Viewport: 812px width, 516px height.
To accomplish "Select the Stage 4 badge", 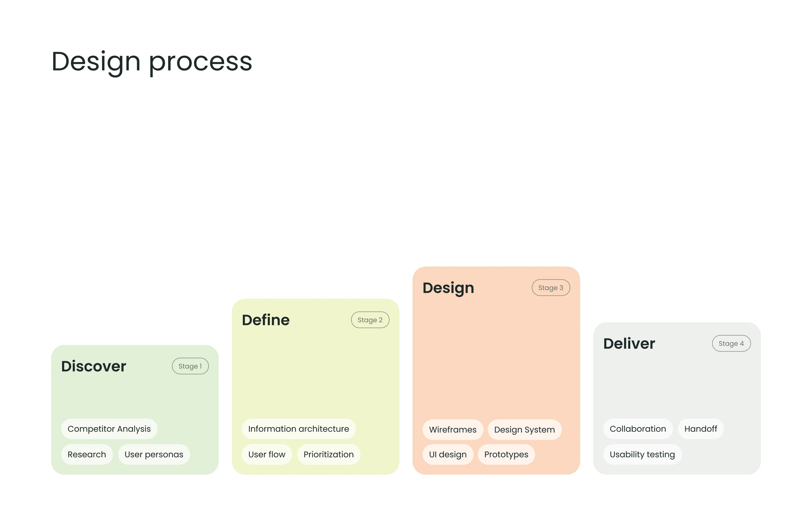I will click(731, 344).
